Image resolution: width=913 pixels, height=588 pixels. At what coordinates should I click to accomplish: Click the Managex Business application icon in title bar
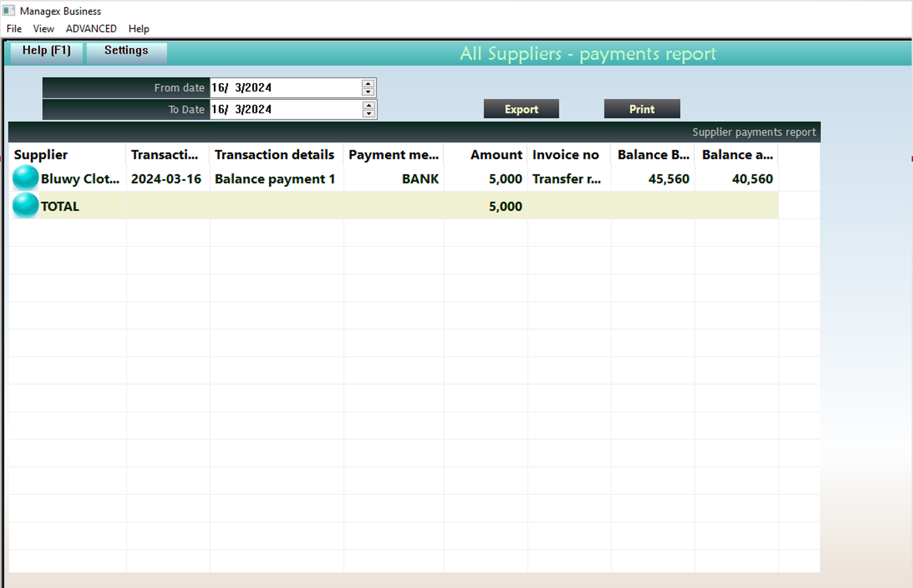[9, 11]
